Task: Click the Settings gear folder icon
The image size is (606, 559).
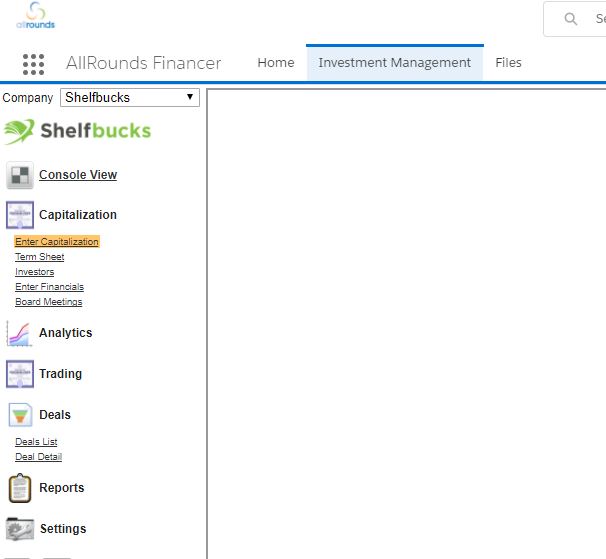Action: (x=20, y=529)
